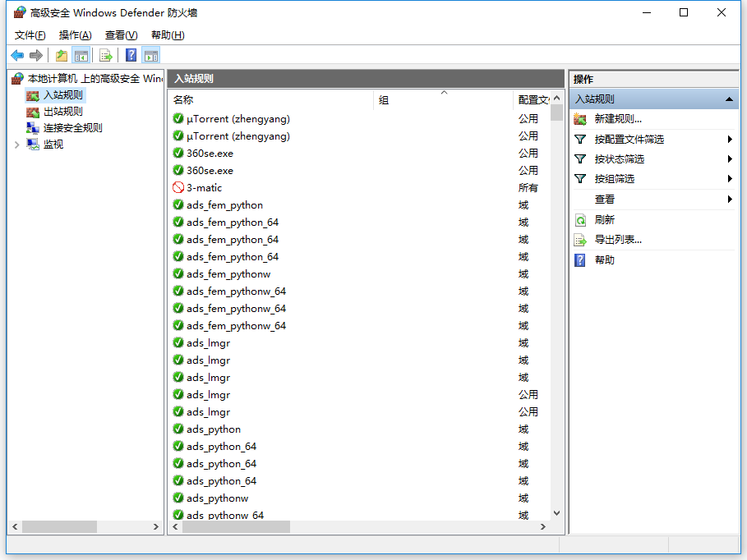This screenshot has width=747, height=560.
Task: Open the 按状态筛选 submenu arrow
Action: coord(730,159)
